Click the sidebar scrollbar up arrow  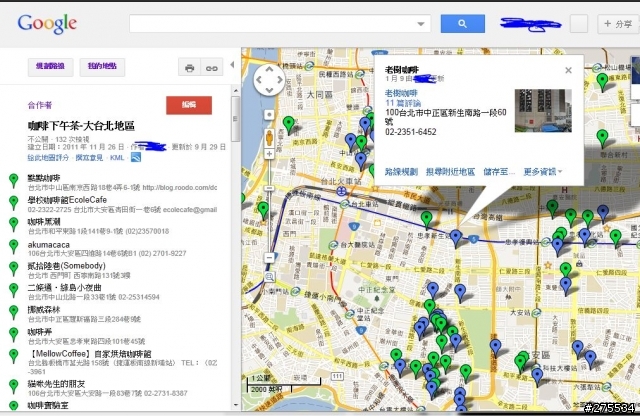point(236,90)
